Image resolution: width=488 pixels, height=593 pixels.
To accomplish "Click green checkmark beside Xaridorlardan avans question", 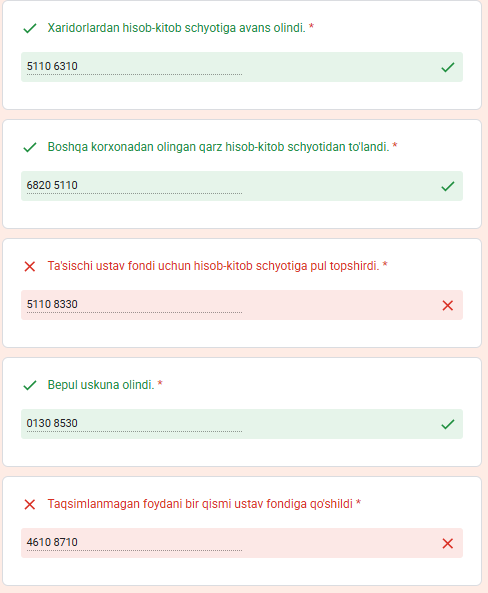I will point(30,28).
